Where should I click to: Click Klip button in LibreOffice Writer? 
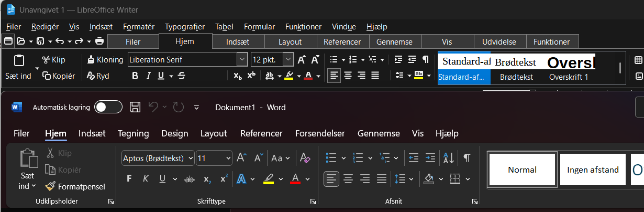click(53, 59)
